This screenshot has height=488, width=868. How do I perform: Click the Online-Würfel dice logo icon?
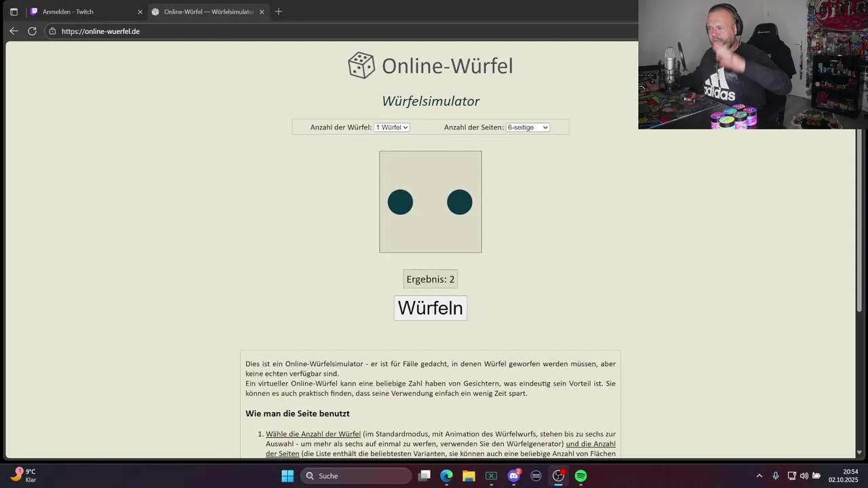pos(361,66)
